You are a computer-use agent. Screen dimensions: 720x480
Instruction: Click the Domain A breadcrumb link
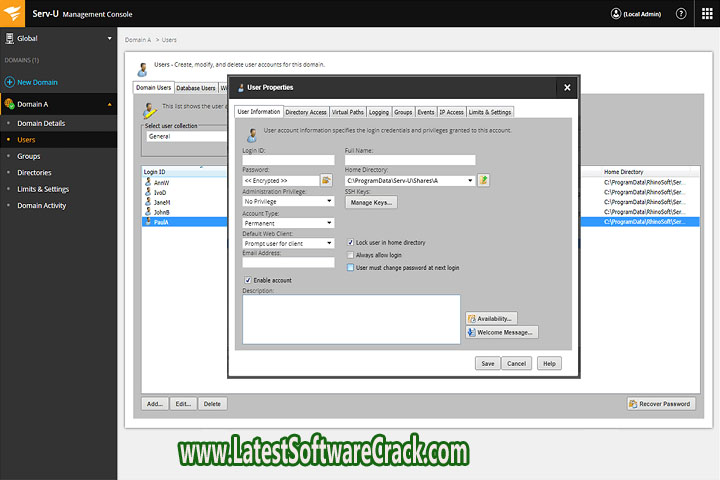(x=138, y=40)
